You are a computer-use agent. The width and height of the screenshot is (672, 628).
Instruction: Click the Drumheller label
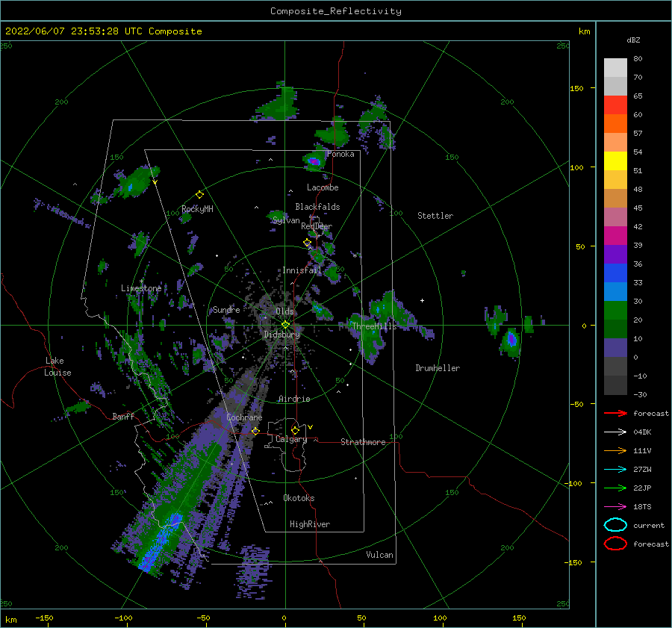(x=438, y=368)
